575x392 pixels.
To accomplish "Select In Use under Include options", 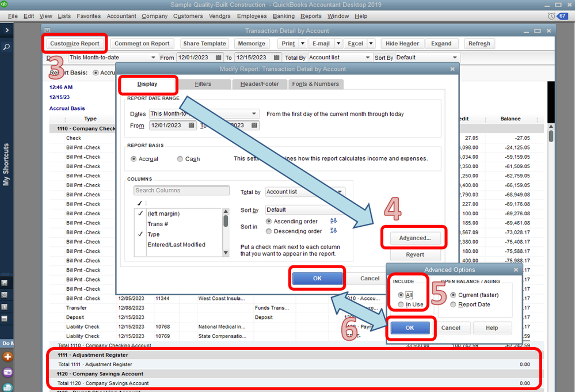I will click(x=401, y=305).
